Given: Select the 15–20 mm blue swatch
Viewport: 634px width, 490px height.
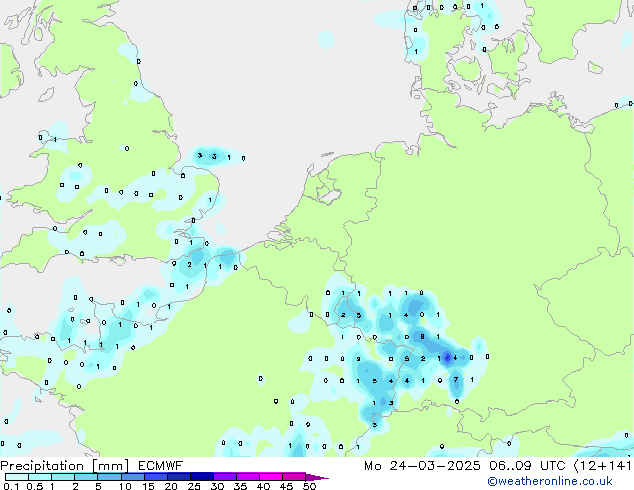Looking at the screenshot, I should pyautogui.click(x=155, y=477).
